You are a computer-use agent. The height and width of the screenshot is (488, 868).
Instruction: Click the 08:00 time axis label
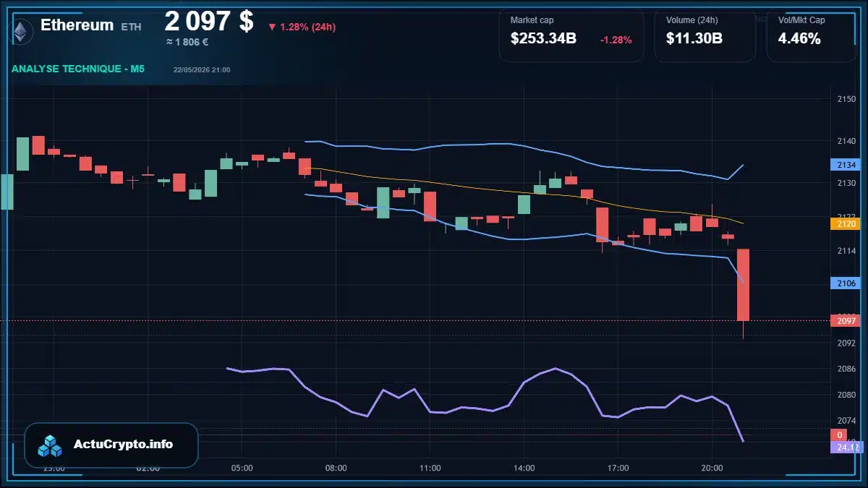tap(336, 468)
